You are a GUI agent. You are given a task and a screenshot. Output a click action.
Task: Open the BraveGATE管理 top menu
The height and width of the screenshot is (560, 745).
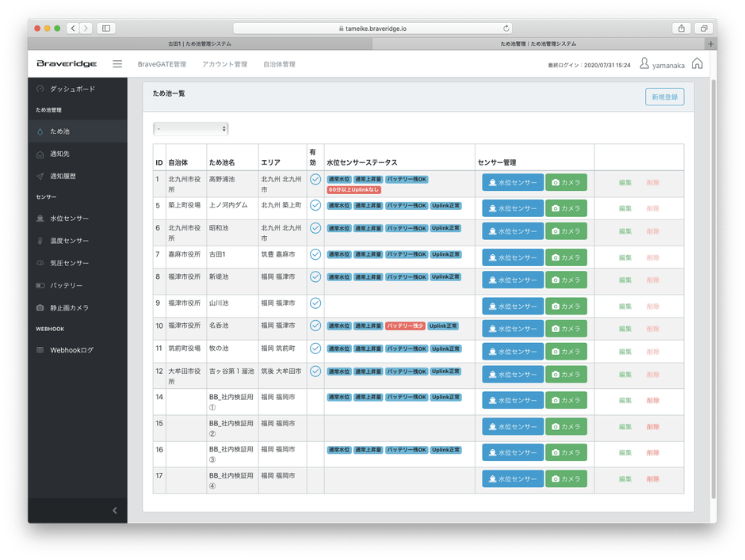coord(162,64)
